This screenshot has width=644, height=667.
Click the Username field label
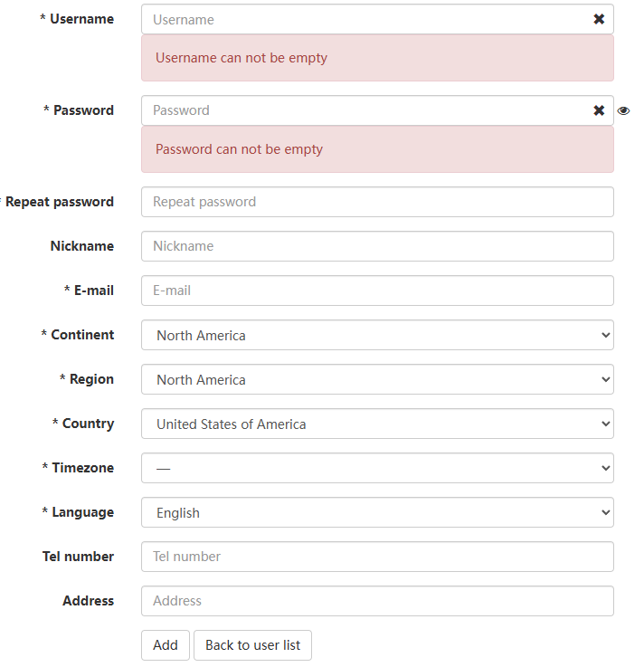tap(81, 19)
